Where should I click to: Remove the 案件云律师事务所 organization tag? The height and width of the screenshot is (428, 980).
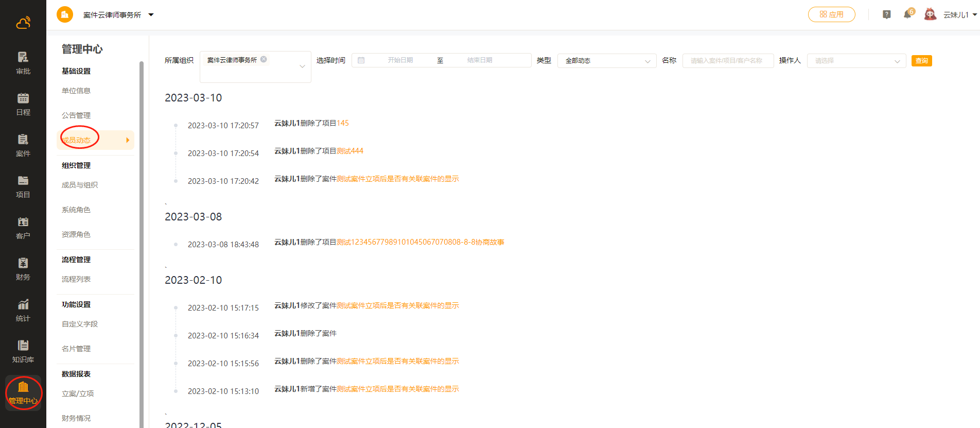[x=264, y=59]
